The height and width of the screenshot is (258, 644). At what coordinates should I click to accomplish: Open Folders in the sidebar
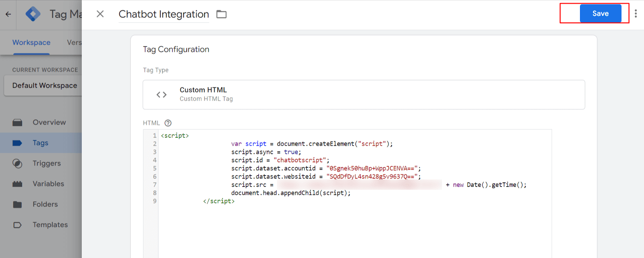tap(41, 204)
